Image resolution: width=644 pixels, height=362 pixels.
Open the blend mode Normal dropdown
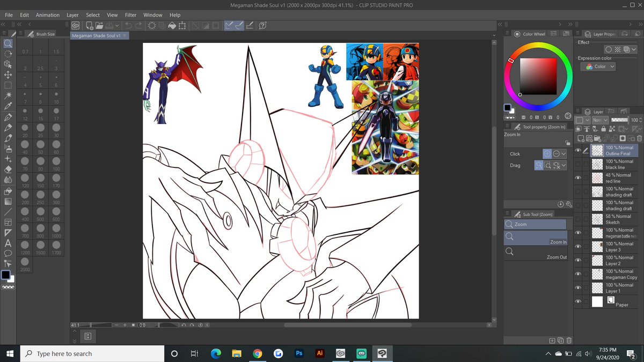point(599,120)
